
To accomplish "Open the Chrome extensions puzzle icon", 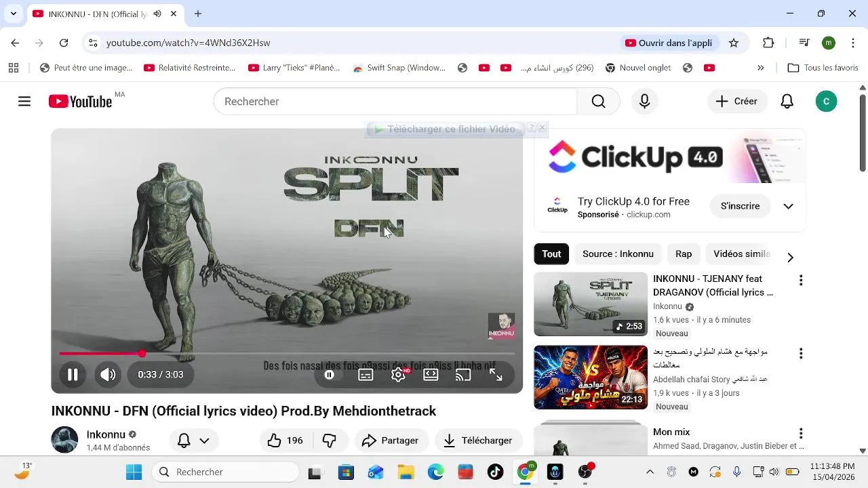I will [x=768, y=43].
